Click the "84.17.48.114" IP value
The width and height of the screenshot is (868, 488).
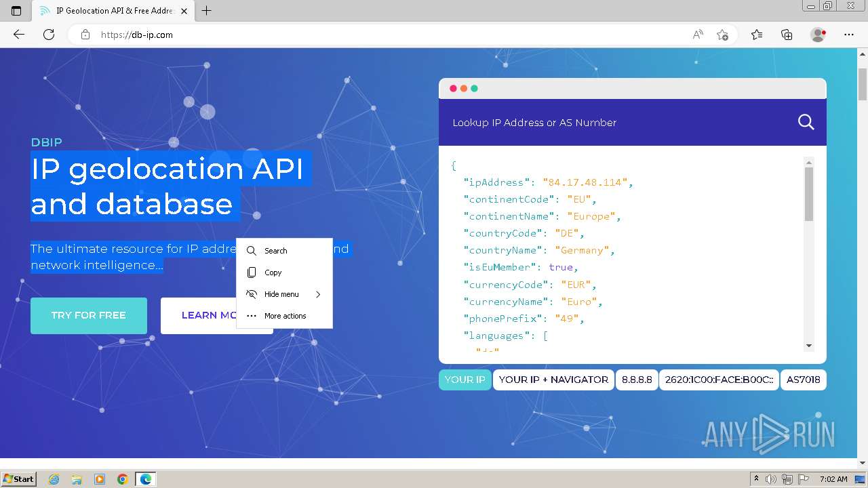point(585,182)
